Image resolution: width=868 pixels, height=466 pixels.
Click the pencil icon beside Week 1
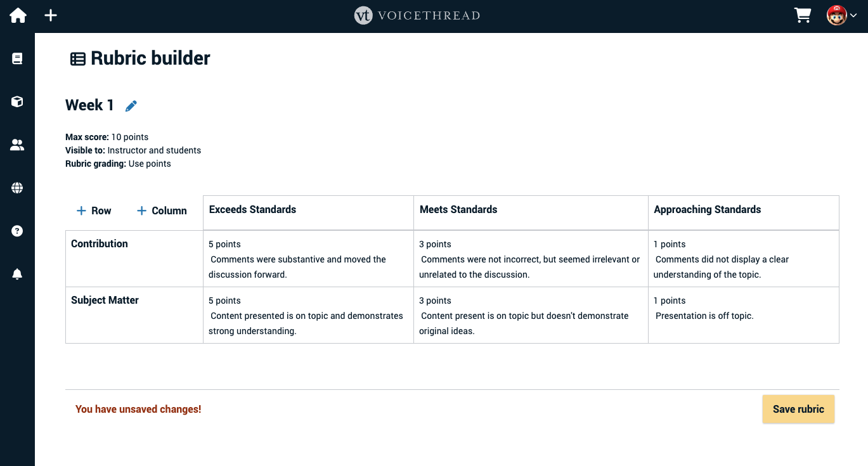[131, 106]
